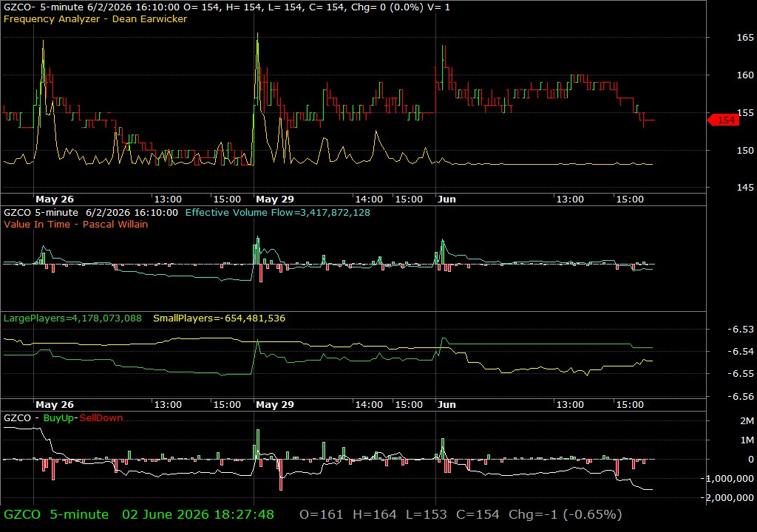This screenshot has width=757, height=532.
Task: Click the May 29 date on lower time axis
Action: click(275, 405)
